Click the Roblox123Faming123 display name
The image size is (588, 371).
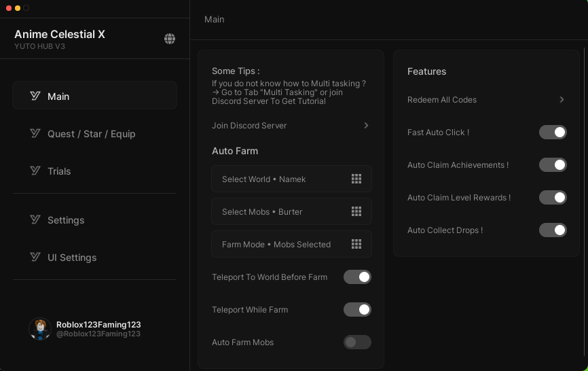(x=98, y=325)
